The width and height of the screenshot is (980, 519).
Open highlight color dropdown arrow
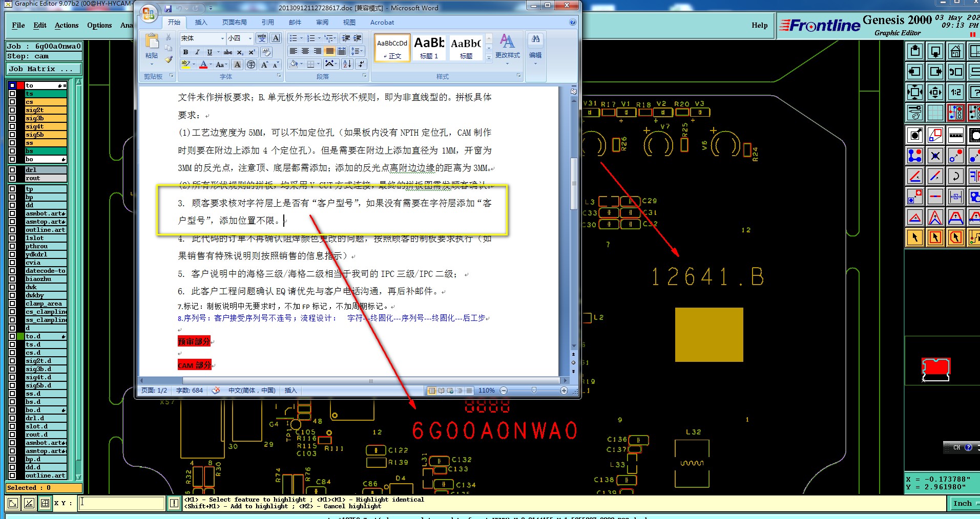[194, 64]
